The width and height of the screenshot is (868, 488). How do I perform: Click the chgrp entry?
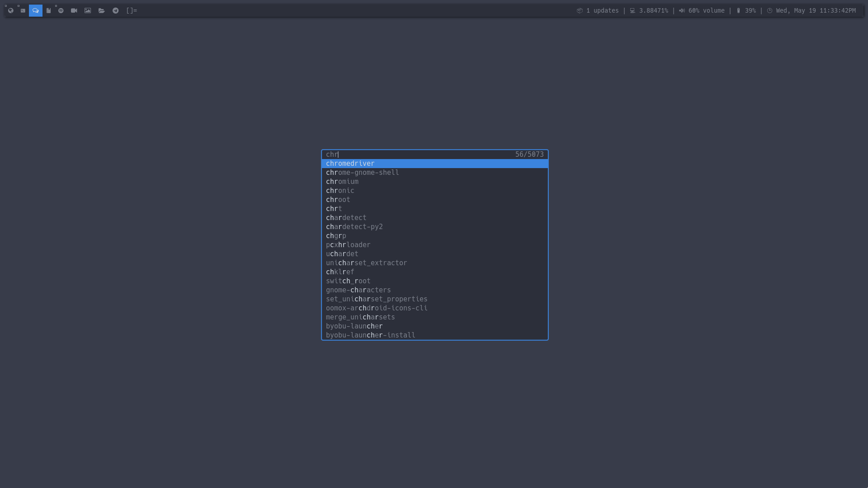(435, 236)
